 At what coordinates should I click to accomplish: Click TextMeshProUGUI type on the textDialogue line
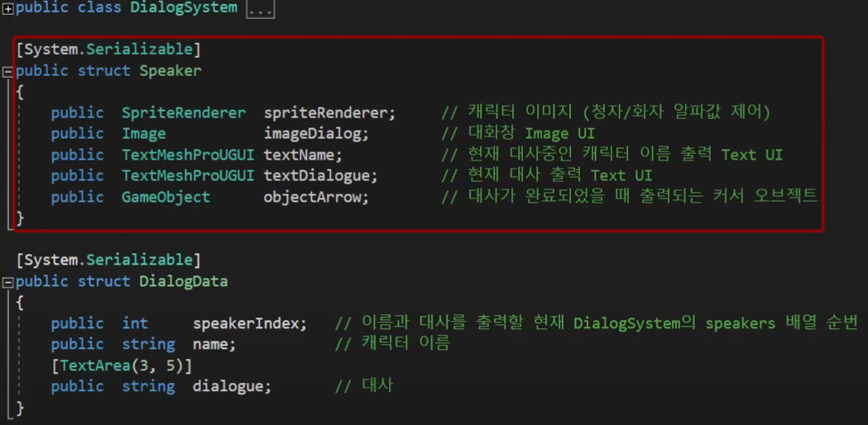click(188, 176)
